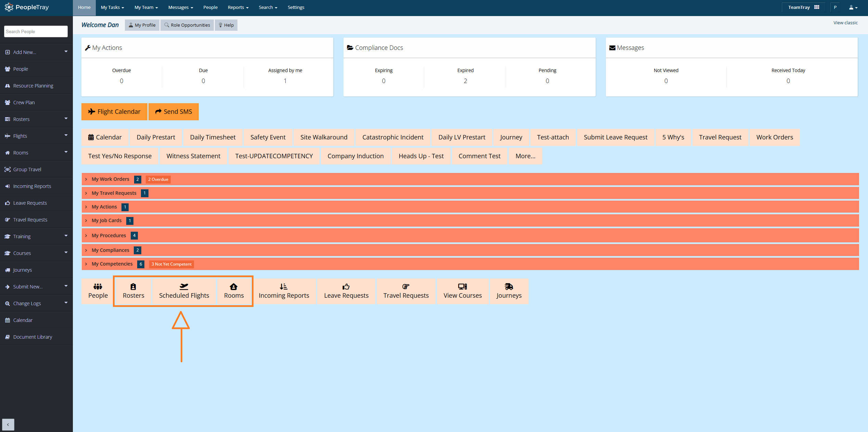The height and width of the screenshot is (432, 868).
Task: Click the Send SMS button
Action: point(173,112)
